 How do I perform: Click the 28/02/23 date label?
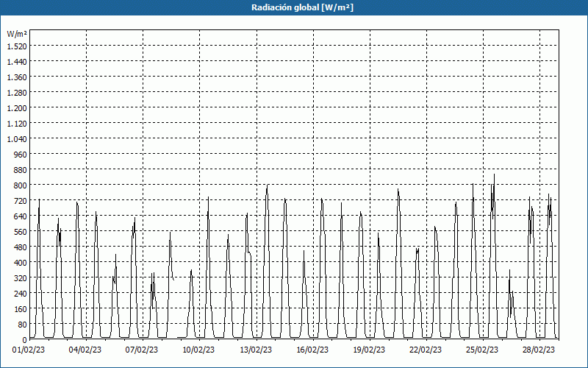[539, 350]
